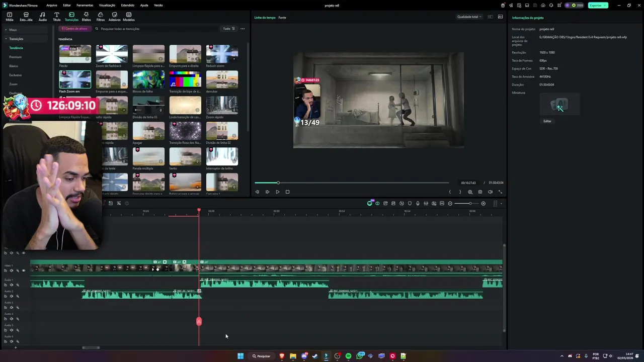Select the Exclusivo transitions category
This screenshot has height=362, width=644.
[x=15, y=75]
